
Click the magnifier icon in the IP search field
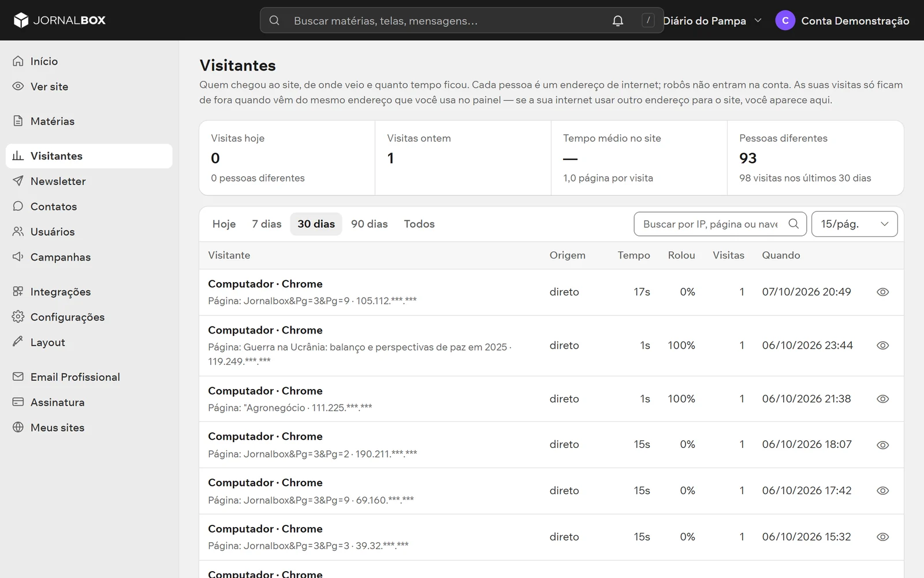click(794, 224)
